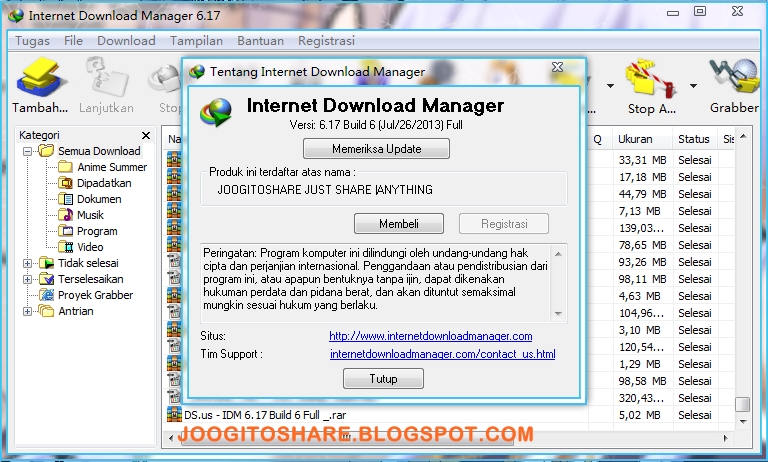Click the Memeriksa Update button
The height and width of the screenshot is (462, 768).
click(x=376, y=148)
